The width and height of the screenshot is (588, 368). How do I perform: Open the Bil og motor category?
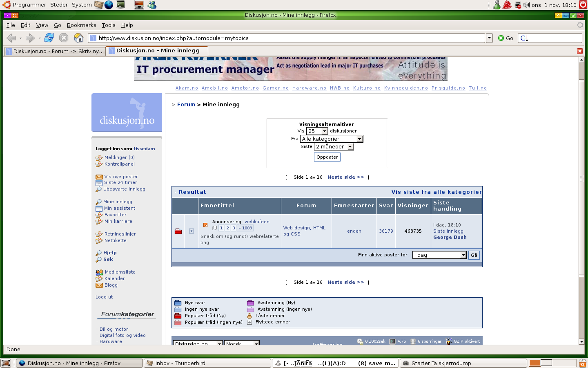(114, 329)
